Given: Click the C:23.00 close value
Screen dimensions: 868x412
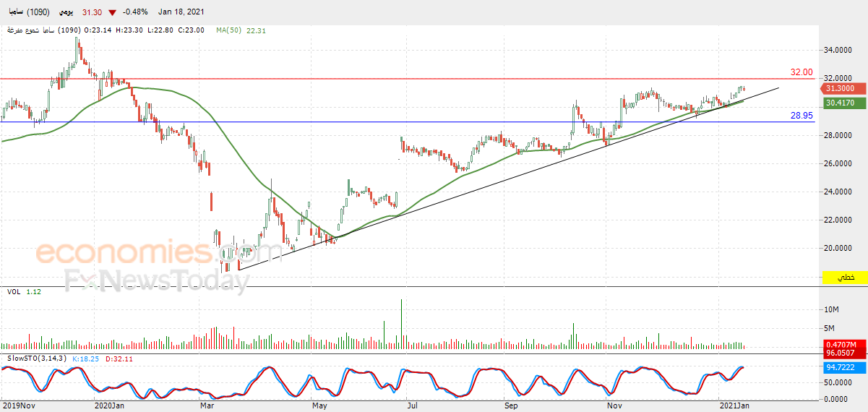Looking at the screenshot, I should [x=191, y=30].
